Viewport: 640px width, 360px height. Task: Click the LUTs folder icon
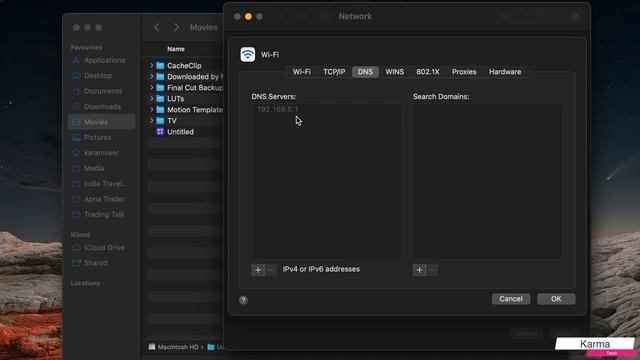160,99
